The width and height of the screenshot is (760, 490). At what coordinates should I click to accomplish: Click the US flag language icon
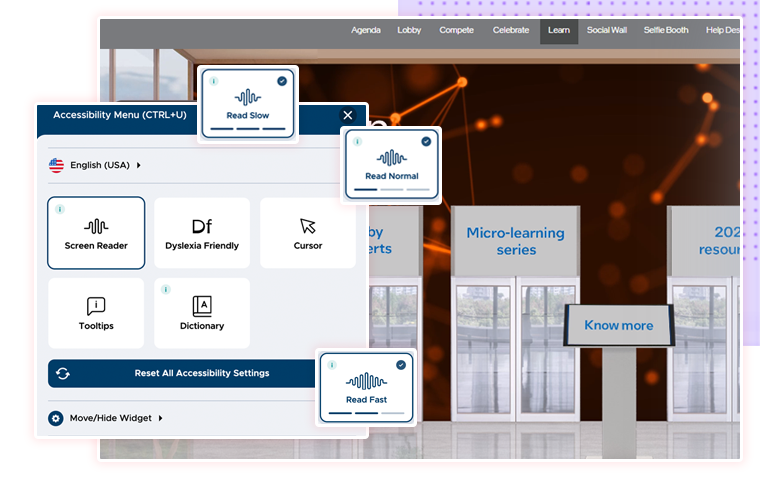pyautogui.click(x=57, y=165)
